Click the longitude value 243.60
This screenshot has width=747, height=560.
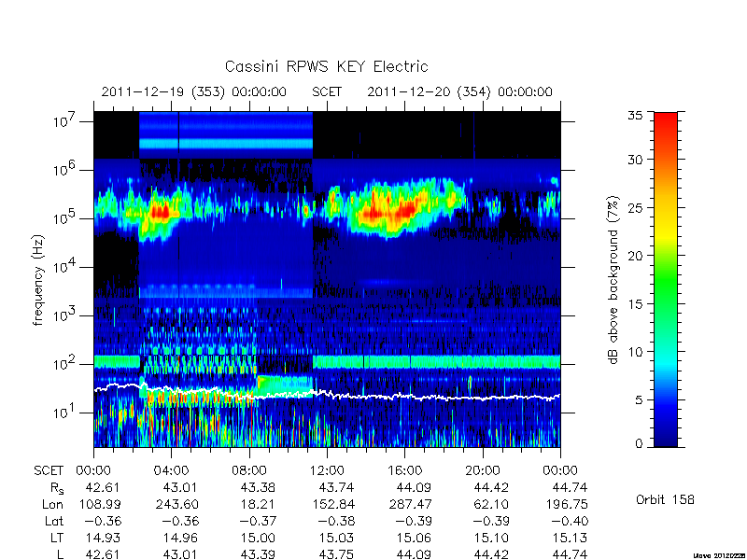177,504
